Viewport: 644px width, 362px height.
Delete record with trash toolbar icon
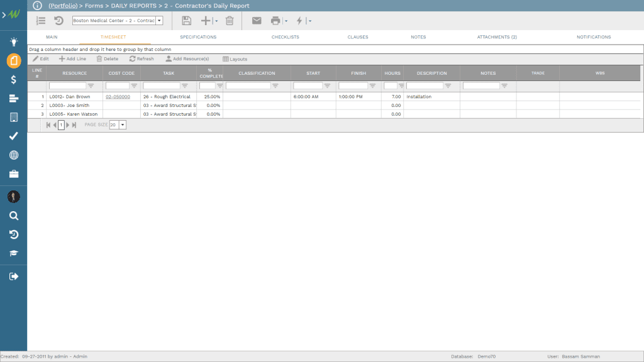coord(230,21)
